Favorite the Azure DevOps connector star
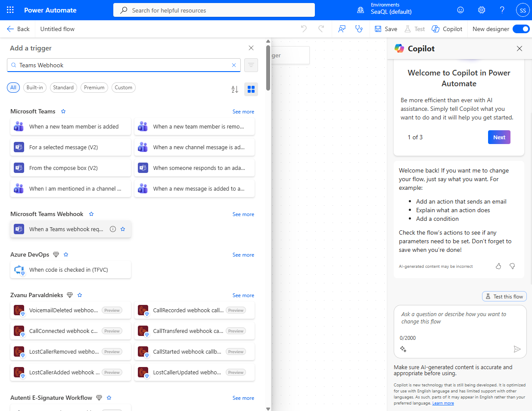The image size is (532, 411). tap(66, 254)
